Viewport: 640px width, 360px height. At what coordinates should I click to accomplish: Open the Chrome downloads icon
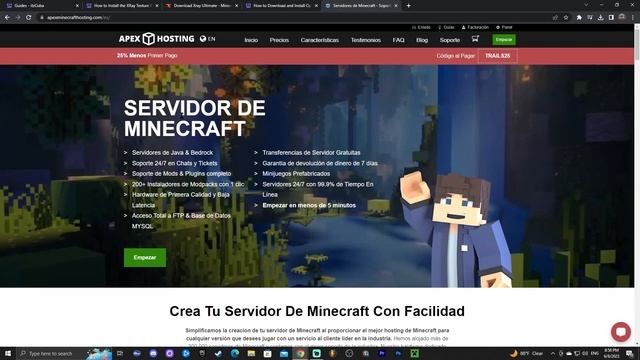pyautogui.click(x=600, y=18)
